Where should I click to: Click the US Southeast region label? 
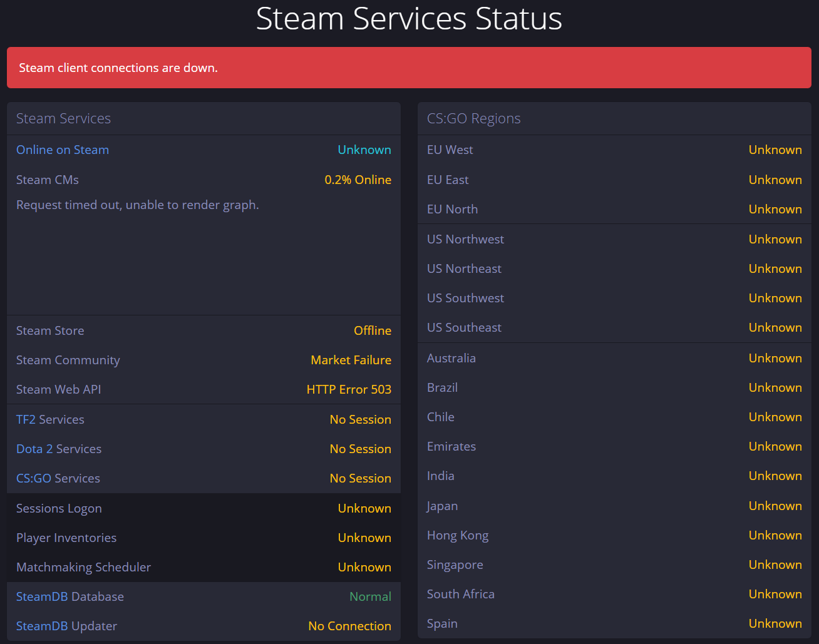464,327
